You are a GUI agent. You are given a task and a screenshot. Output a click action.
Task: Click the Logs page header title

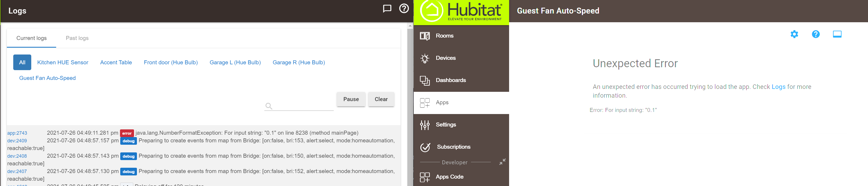17,11
